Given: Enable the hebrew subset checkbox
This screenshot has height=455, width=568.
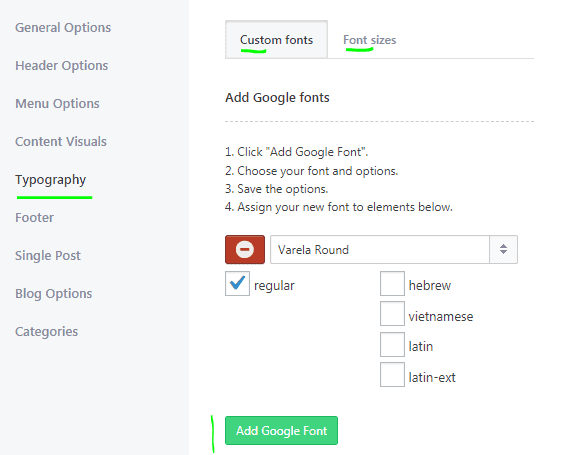Looking at the screenshot, I should [x=392, y=283].
